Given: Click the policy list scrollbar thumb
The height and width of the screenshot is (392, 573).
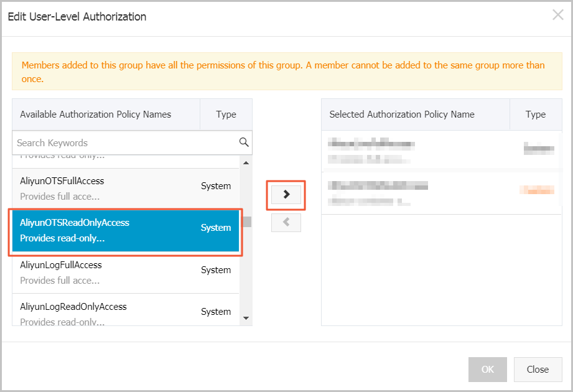Looking at the screenshot, I should tap(247, 222).
